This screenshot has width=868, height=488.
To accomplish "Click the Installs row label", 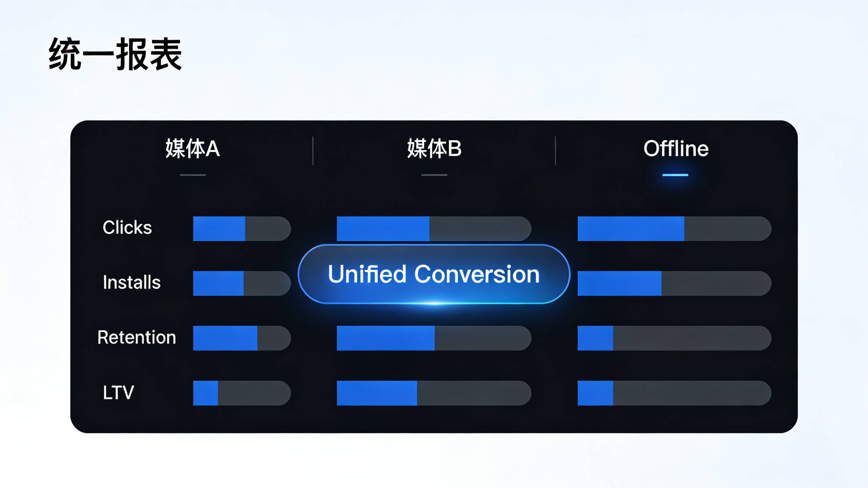I will coord(131,282).
